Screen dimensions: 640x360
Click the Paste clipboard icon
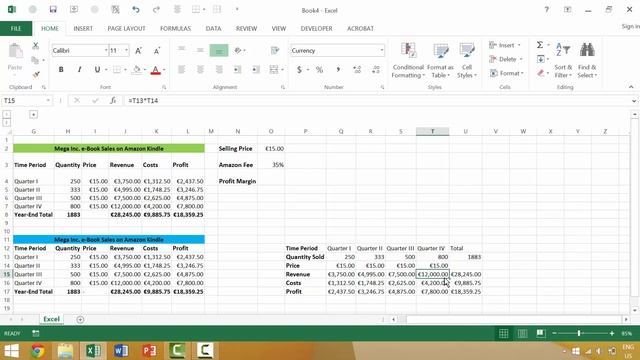[16, 52]
